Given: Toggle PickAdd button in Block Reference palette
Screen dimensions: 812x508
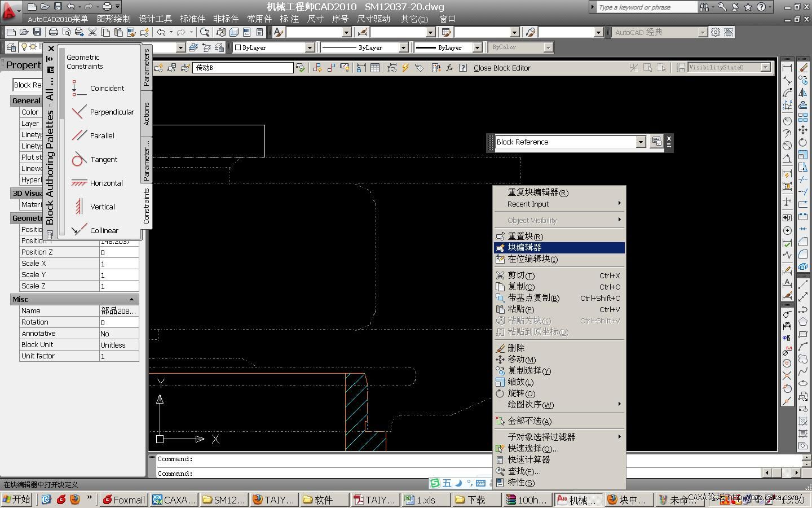Looking at the screenshot, I should click(x=656, y=142).
